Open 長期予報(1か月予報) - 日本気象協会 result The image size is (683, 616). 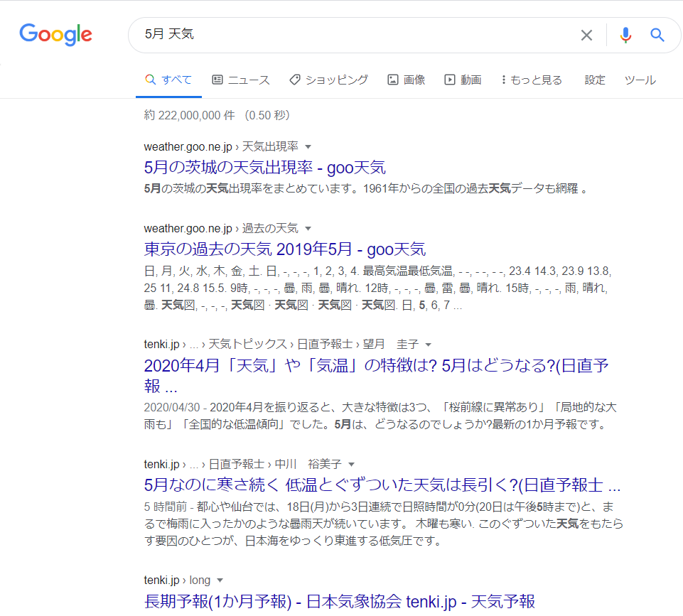click(339, 601)
